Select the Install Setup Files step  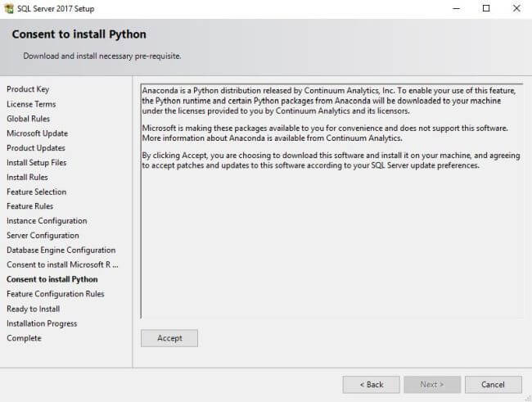37,163
